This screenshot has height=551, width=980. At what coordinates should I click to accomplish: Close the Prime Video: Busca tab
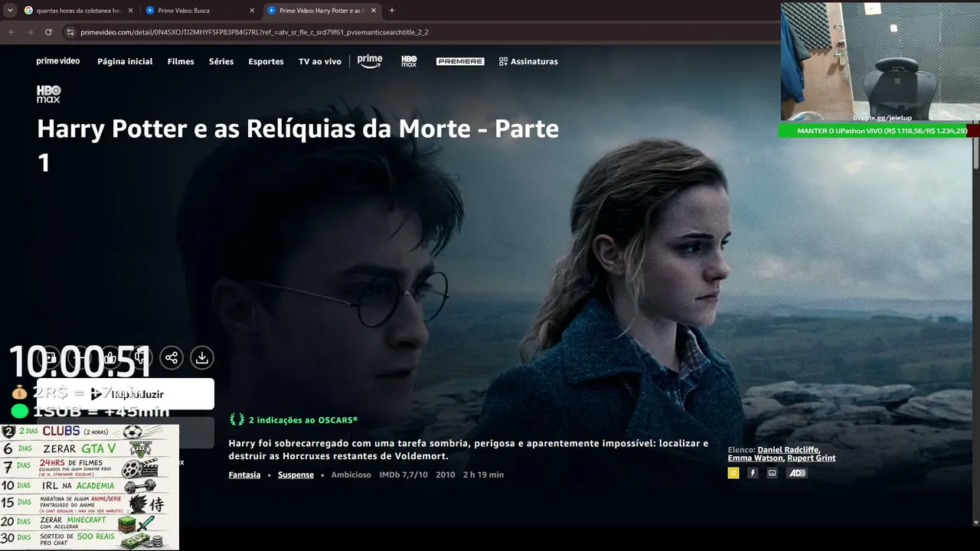(252, 11)
